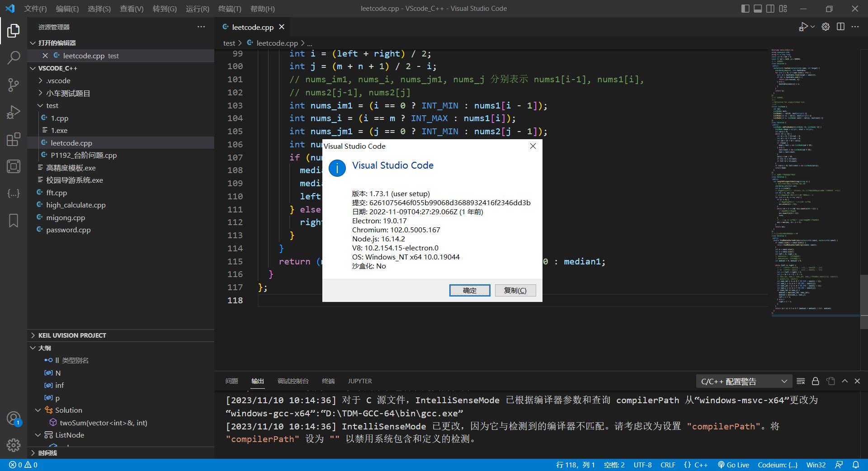Open Run and Debug view
The width and height of the screenshot is (868, 471).
[14, 112]
